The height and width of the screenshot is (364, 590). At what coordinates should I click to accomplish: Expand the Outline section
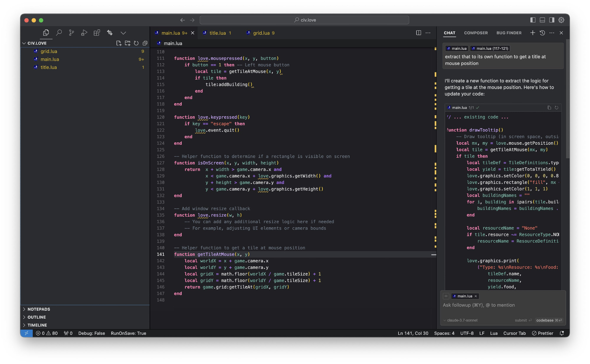37,317
